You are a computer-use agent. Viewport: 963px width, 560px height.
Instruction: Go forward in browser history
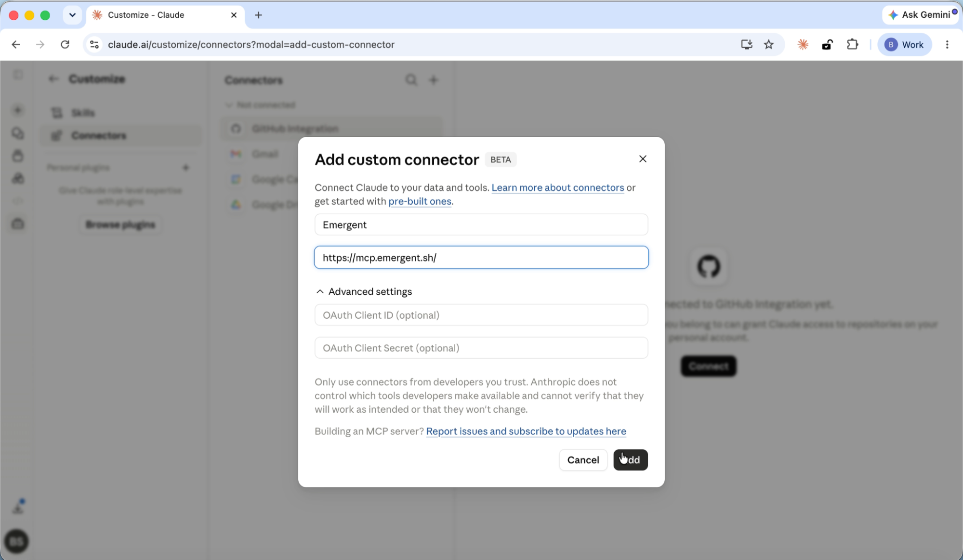40,45
